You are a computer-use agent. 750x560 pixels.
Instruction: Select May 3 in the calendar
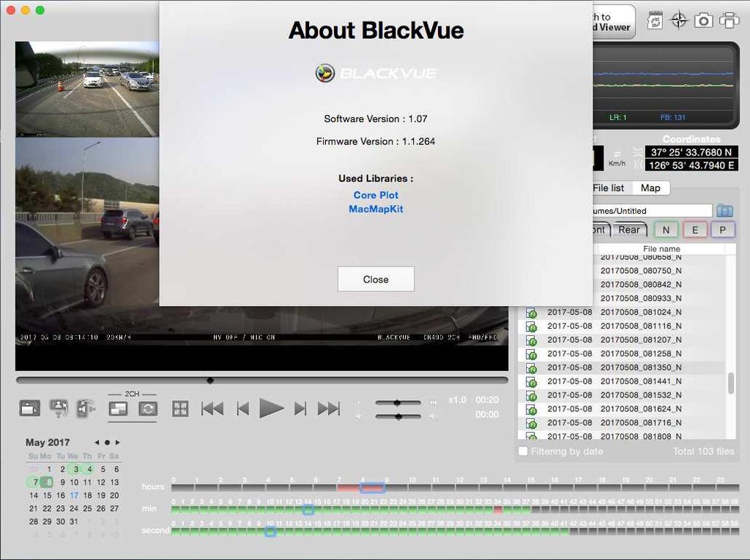(75, 469)
